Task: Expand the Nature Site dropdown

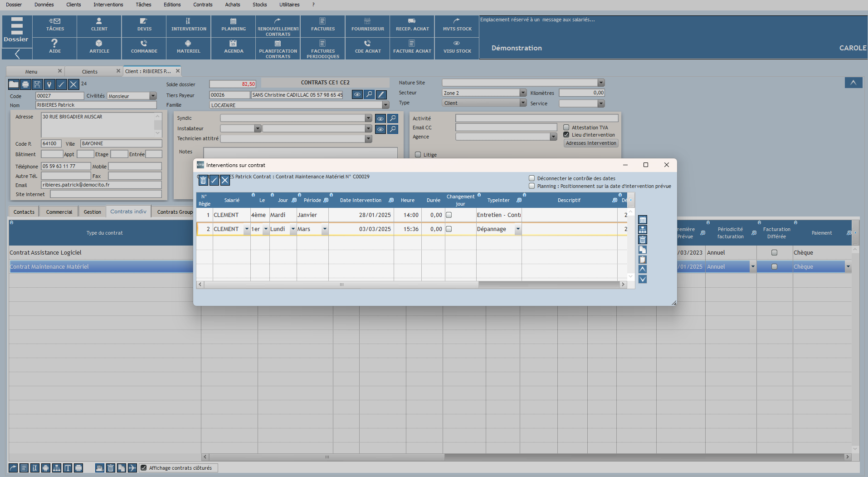Action: (x=601, y=83)
